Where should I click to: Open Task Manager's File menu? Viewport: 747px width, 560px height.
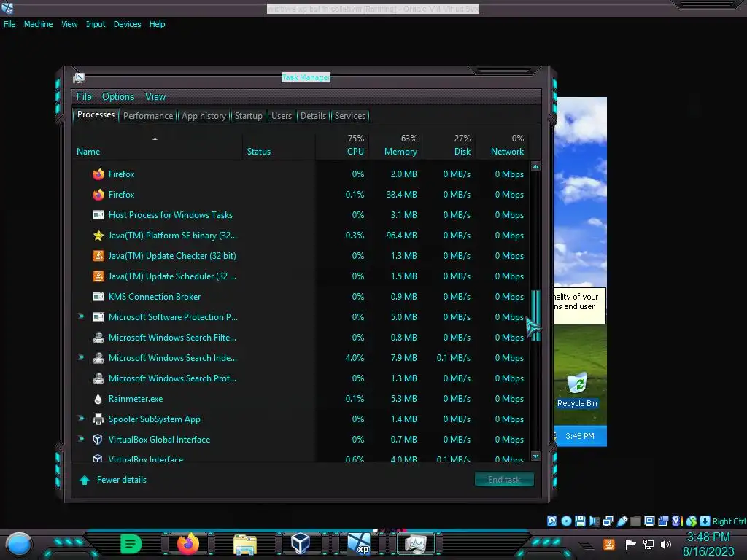[x=84, y=97]
